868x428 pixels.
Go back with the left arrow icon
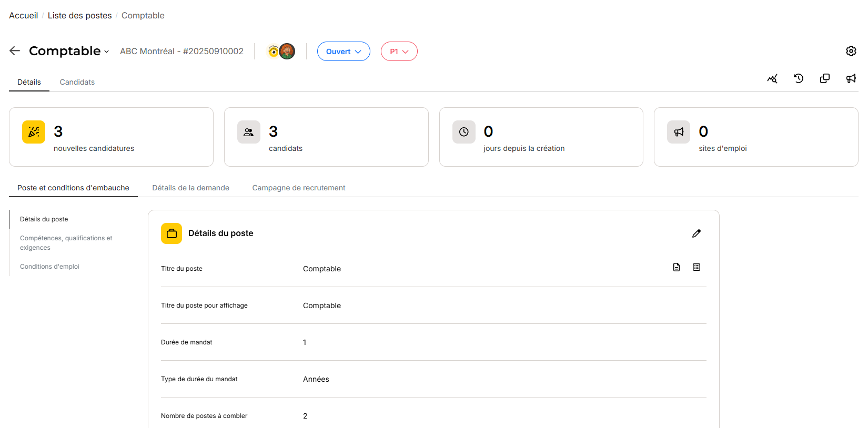pos(15,50)
